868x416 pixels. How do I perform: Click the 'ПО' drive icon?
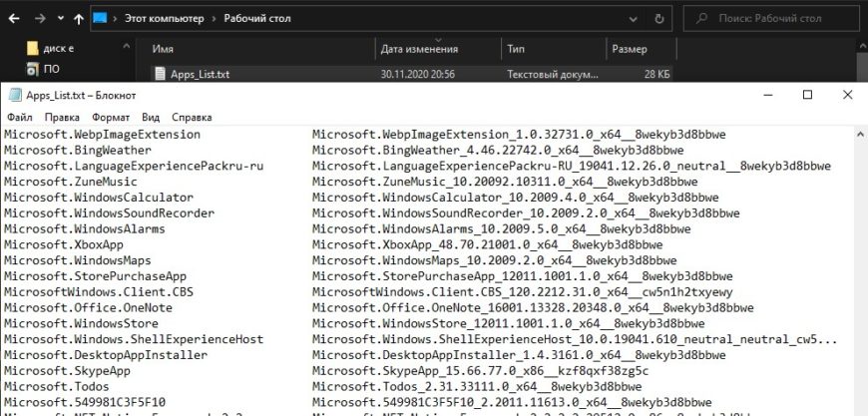(33, 69)
